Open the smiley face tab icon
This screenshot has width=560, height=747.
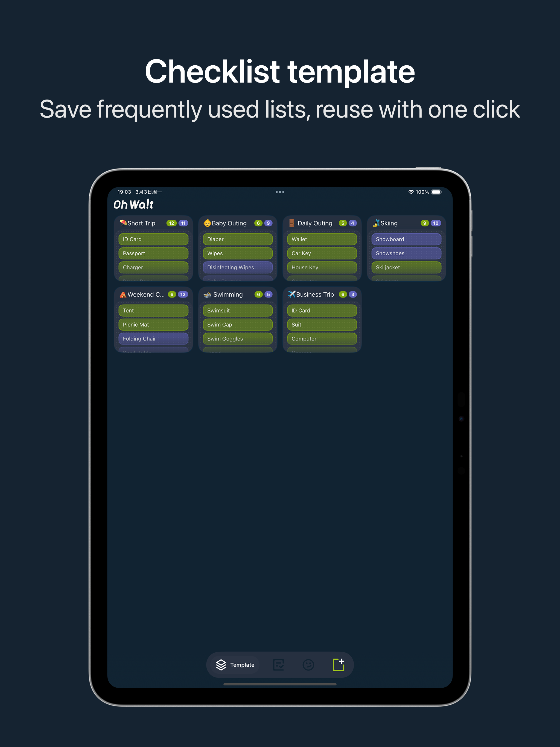308,665
